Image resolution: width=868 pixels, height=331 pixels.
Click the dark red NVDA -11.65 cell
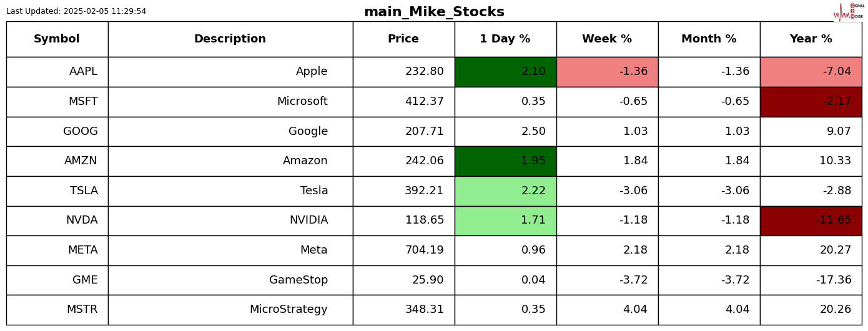[811, 220]
